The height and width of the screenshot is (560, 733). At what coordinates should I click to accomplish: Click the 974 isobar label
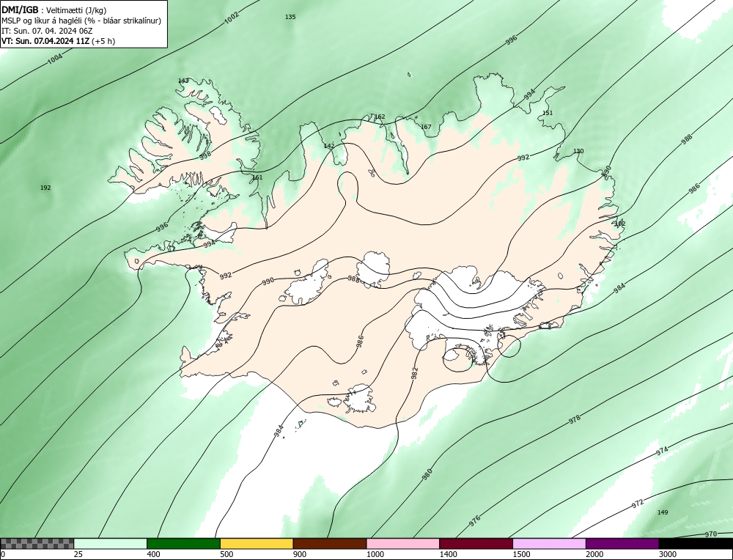pyautogui.click(x=662, y=451)
